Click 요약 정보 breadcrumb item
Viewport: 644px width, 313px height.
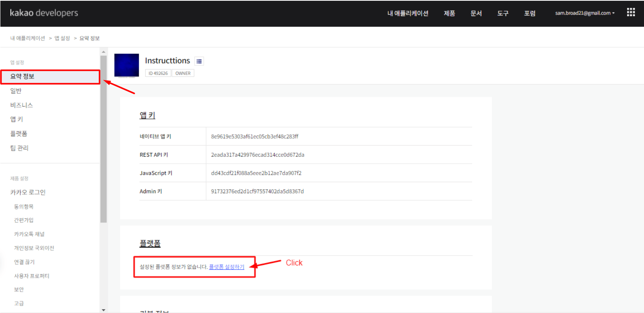point(89,38)
